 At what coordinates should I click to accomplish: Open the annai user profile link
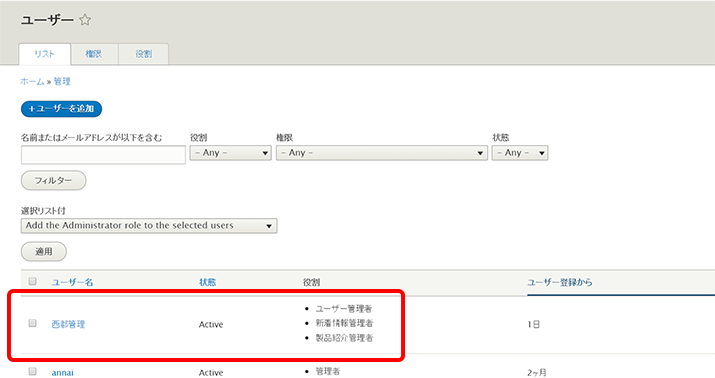click(x=62, y=373)
